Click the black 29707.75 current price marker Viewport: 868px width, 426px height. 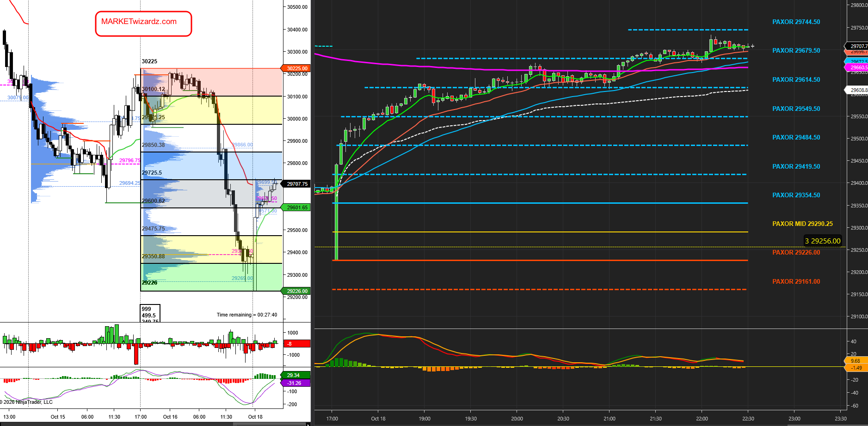(296, 184)
